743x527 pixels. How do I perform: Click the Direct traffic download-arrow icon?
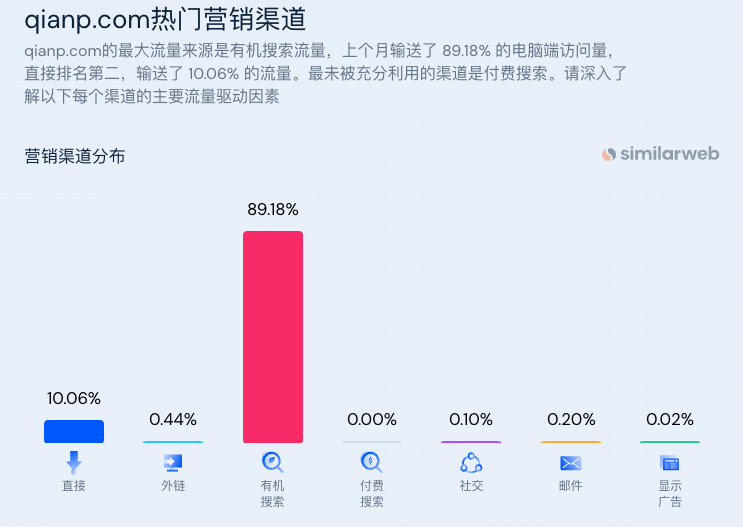(73, 462)
